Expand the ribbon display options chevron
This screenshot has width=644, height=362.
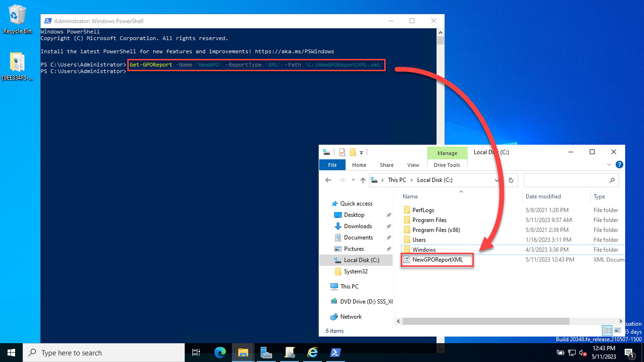[609, 165]
